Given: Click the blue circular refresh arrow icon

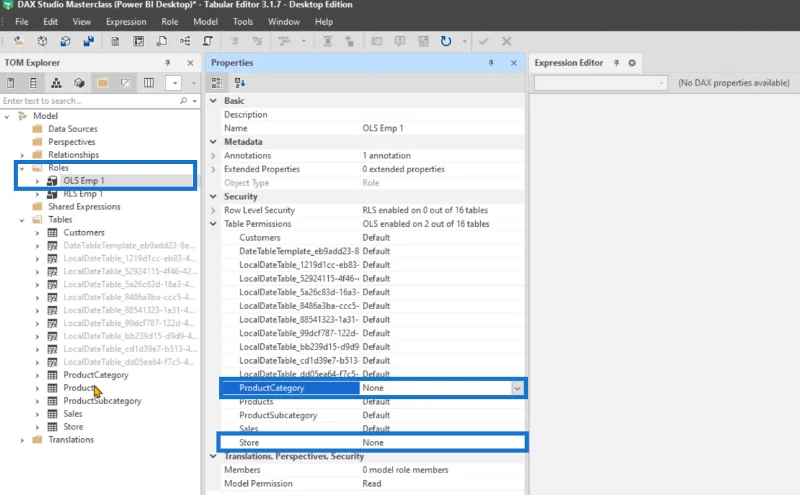Looking at the screenshot, I should (x=446, y=41).
